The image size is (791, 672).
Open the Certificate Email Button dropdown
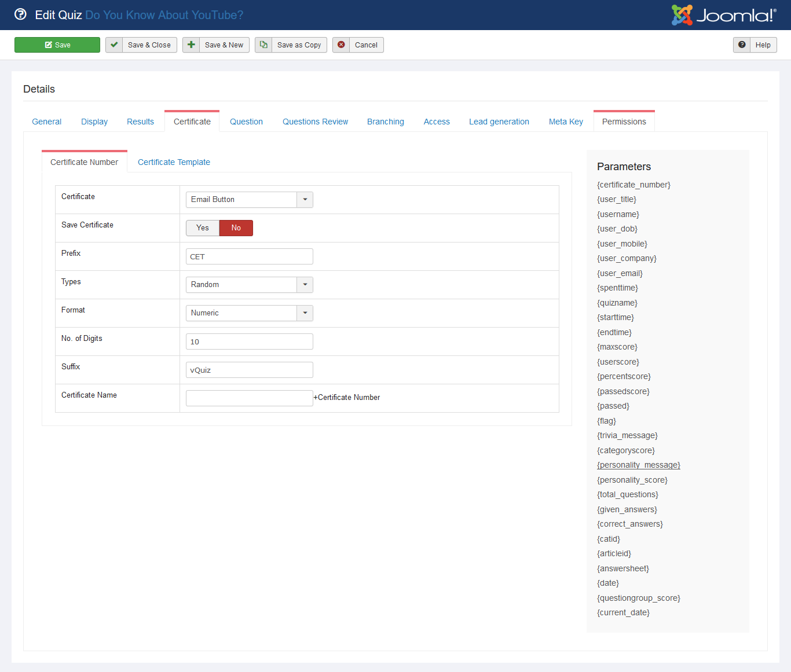(249, 200)
